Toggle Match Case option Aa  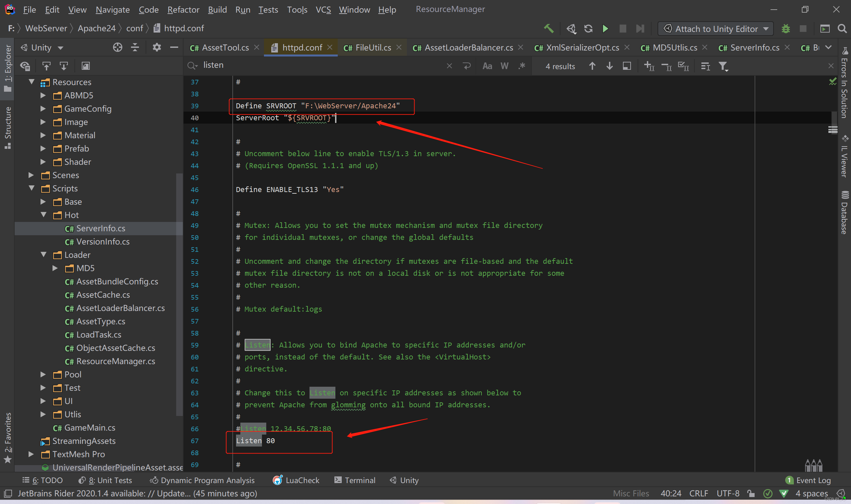point(487,66)
